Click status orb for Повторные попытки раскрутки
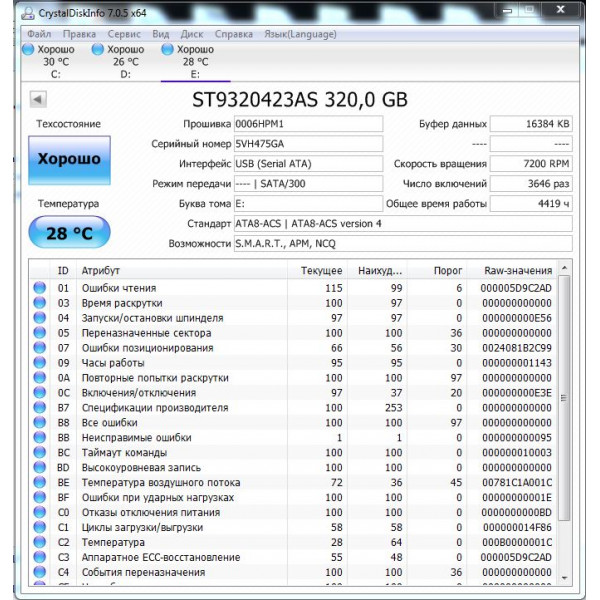Viewport: 600px width, 600px height. point(39,377)
